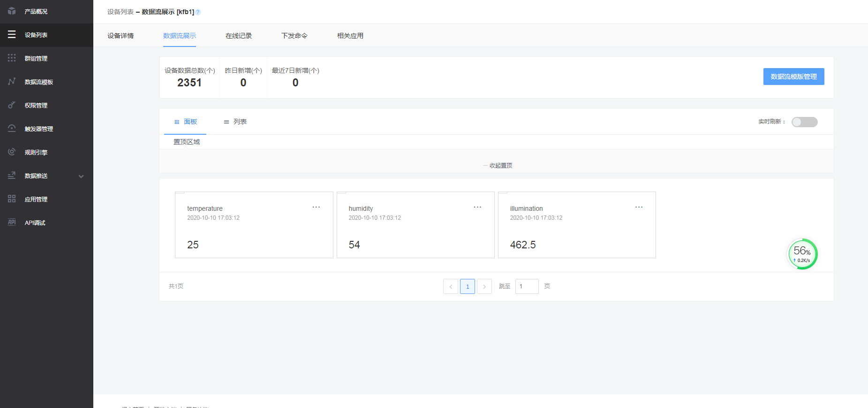Switch to the 设备详情 tab
Screen dimensions: 868x408
(121, 36)
